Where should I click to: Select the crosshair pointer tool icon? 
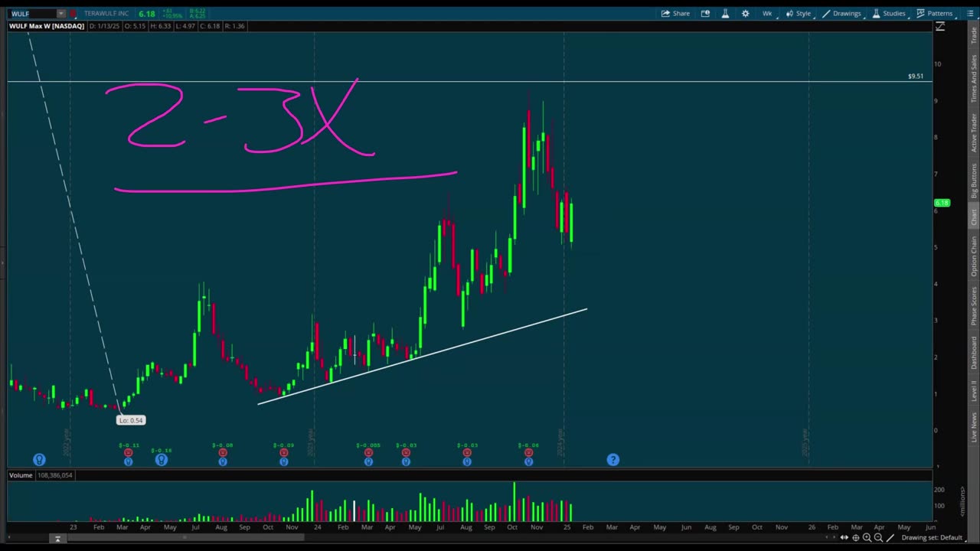pos(855,537)
